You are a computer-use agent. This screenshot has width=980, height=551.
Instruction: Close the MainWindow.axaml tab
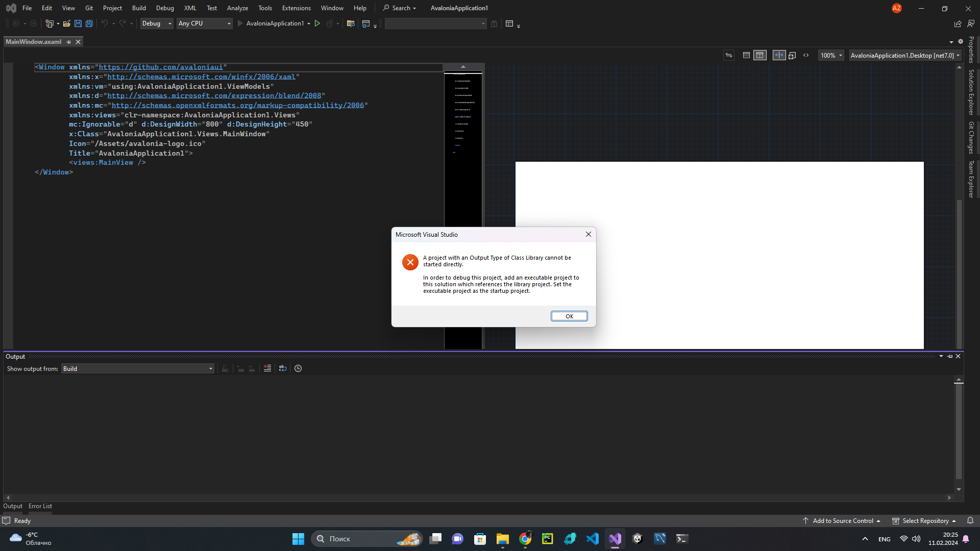tap(78, 42)
